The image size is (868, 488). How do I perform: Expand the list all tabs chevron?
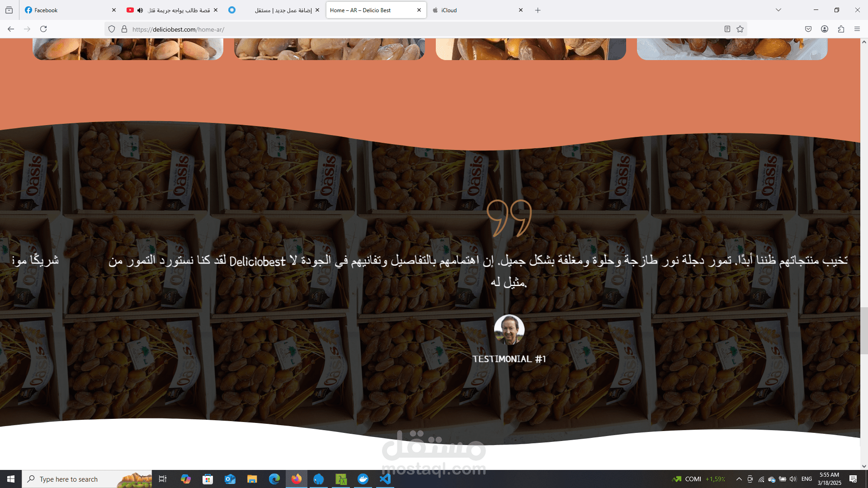click(x=778, y=10)
